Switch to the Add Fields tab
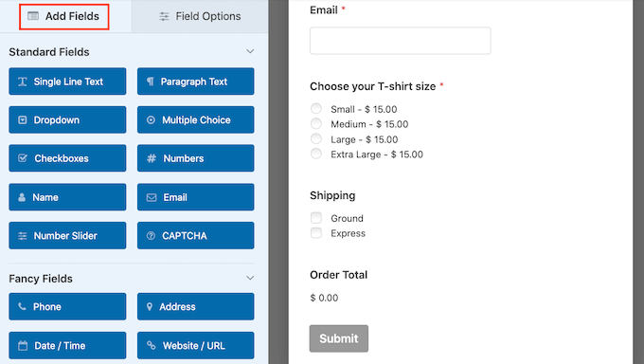This screenshot has height=364, width=644. click(x=64, y=16)
